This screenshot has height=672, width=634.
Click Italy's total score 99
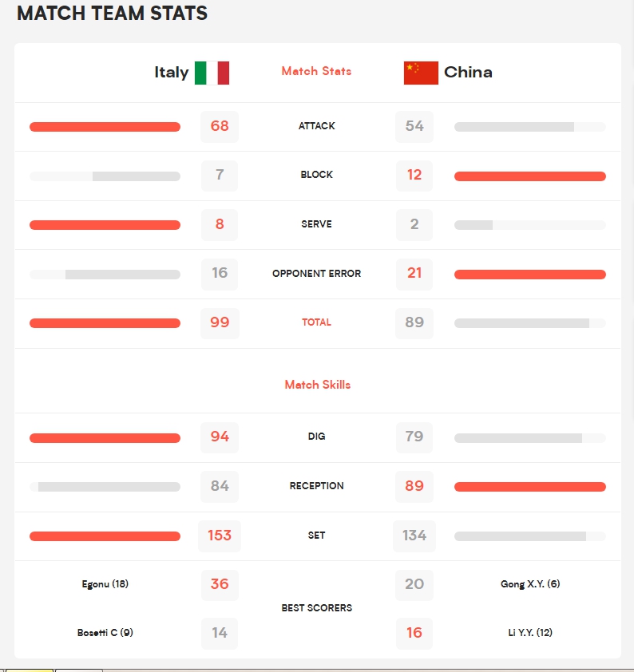click(x=220, y=322)
